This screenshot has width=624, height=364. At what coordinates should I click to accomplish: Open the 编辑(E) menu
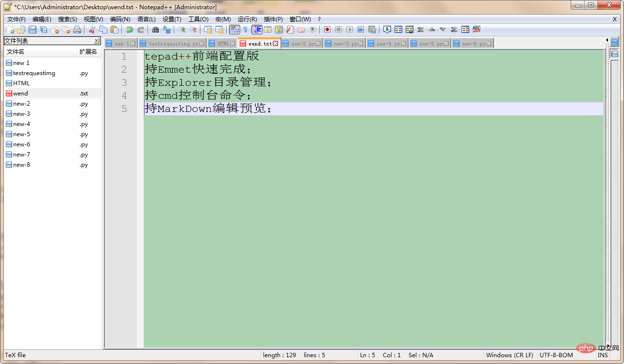coord(42,19)
